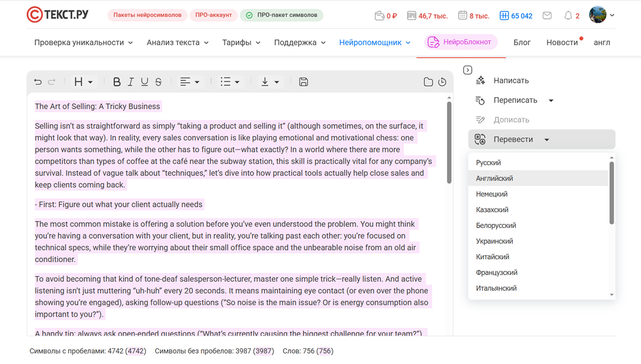Open the notifications bell
641x364 pixels.
(568, 16)
